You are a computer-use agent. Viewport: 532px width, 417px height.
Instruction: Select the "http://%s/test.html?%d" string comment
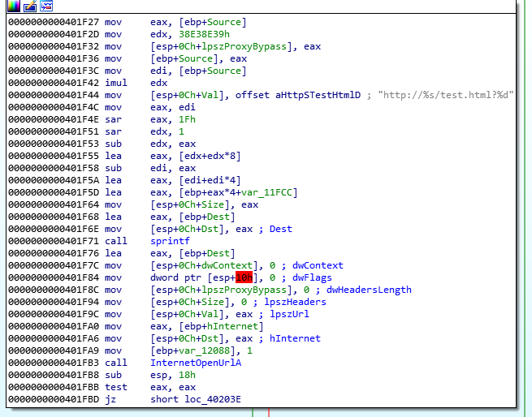coord(445,95)
